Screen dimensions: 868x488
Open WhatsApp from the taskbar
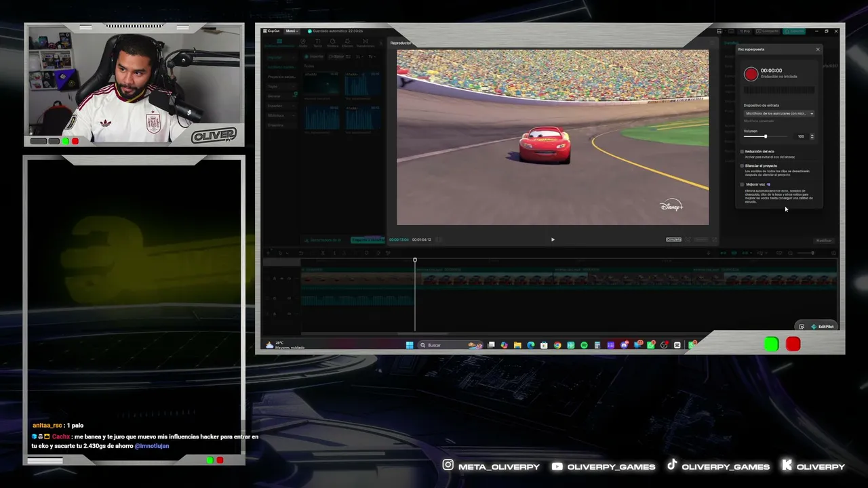click(651, 345)
